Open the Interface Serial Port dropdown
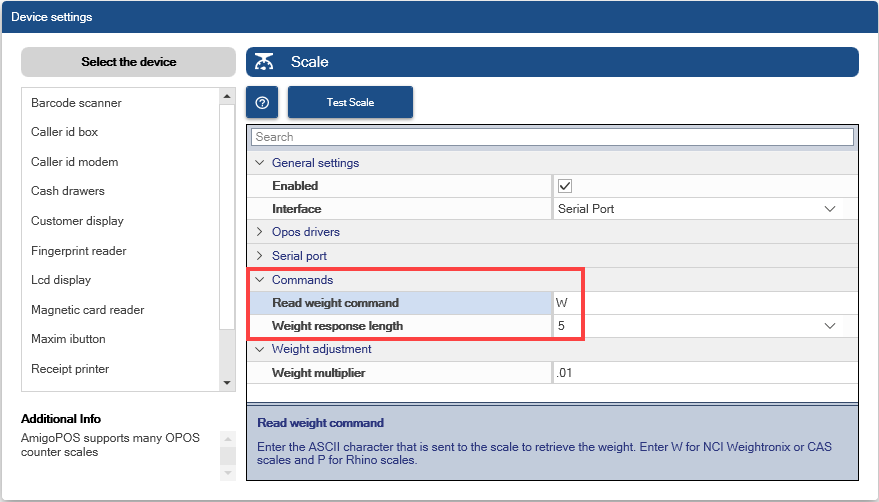This screenshot has height=502, width=879. click(x=829, y=209)
